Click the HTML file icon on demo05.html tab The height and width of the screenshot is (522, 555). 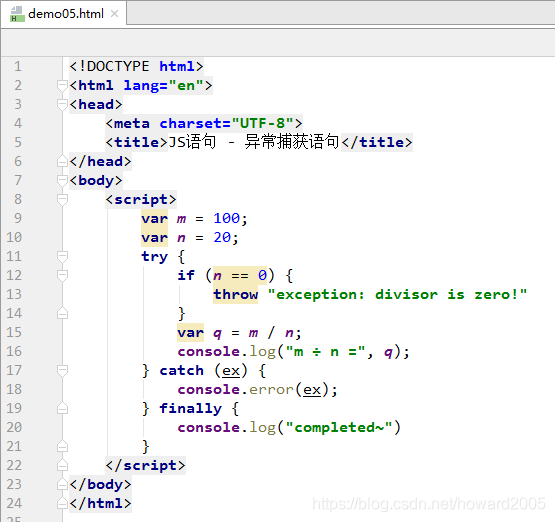tap(17, 14)
